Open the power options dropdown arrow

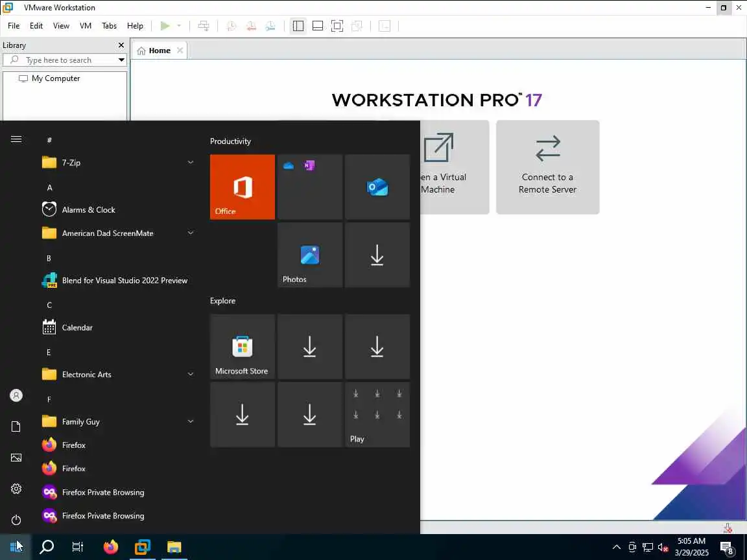coord(179,26)
